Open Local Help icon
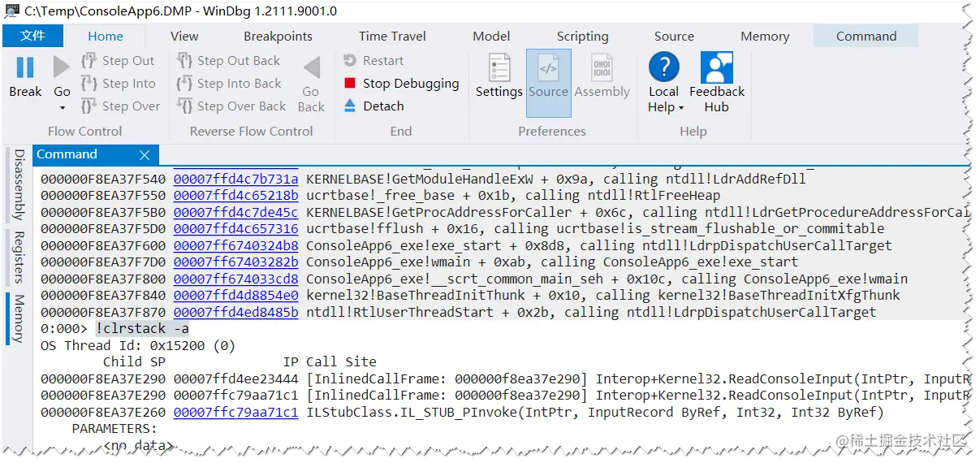 (x=663, y=67)
